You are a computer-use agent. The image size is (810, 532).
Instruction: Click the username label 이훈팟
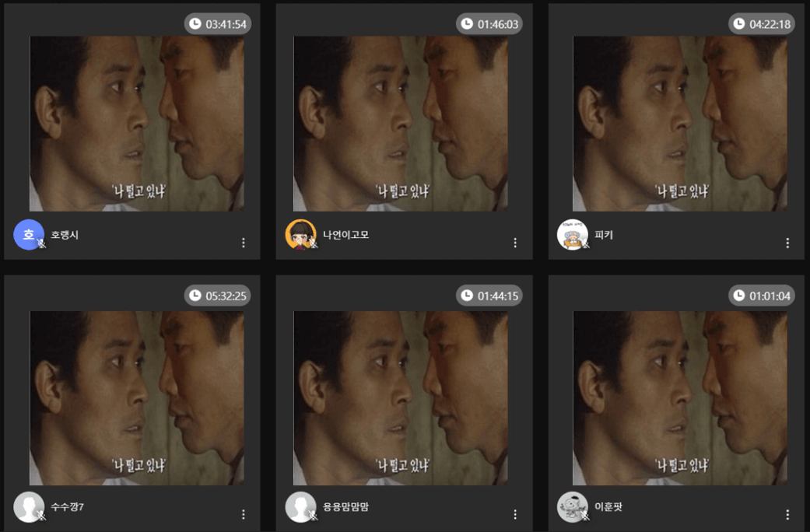coord(608,507)
